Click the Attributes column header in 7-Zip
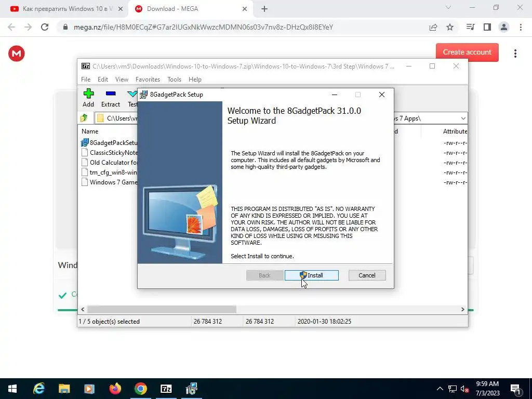This screenshot has height=399, width=532. coord(455,131)
